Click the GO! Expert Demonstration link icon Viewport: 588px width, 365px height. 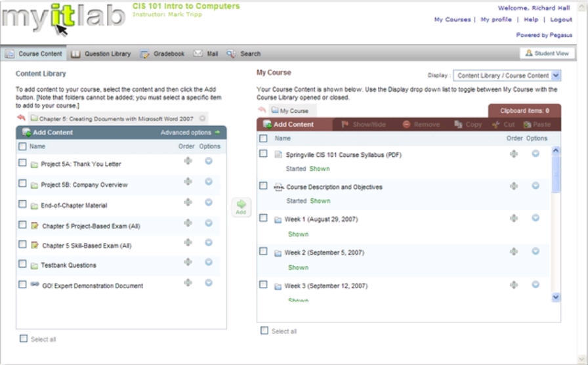point(35,284)
